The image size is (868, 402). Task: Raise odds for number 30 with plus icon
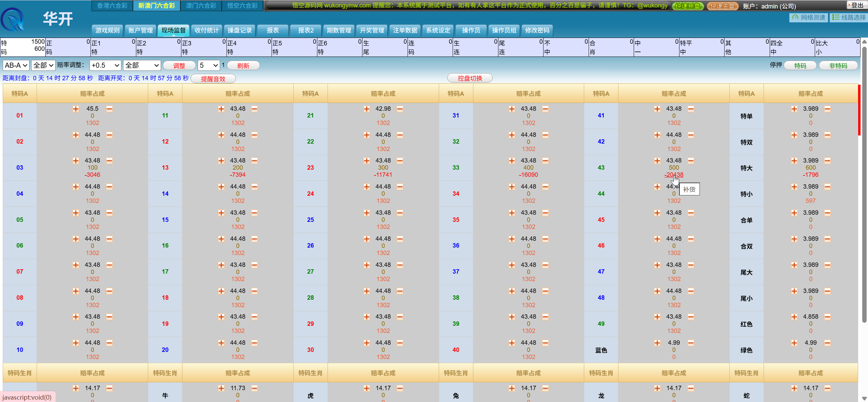367,343
